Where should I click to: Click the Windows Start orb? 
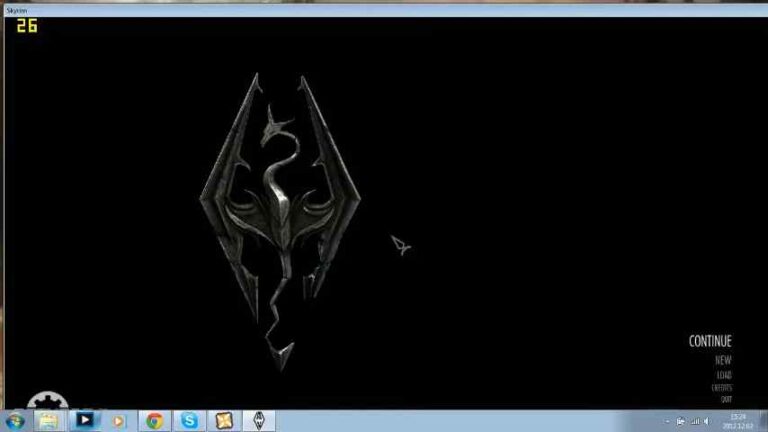(x=16, y=421)
